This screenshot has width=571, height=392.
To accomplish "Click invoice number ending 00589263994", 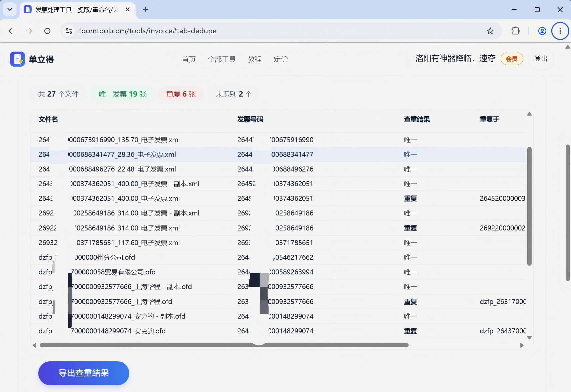I will click(x=275, y=272).
